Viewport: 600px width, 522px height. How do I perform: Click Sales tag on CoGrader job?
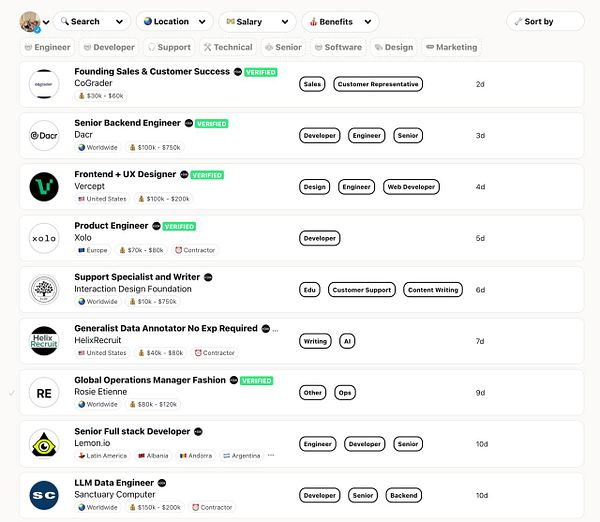(x=312, y=84)
